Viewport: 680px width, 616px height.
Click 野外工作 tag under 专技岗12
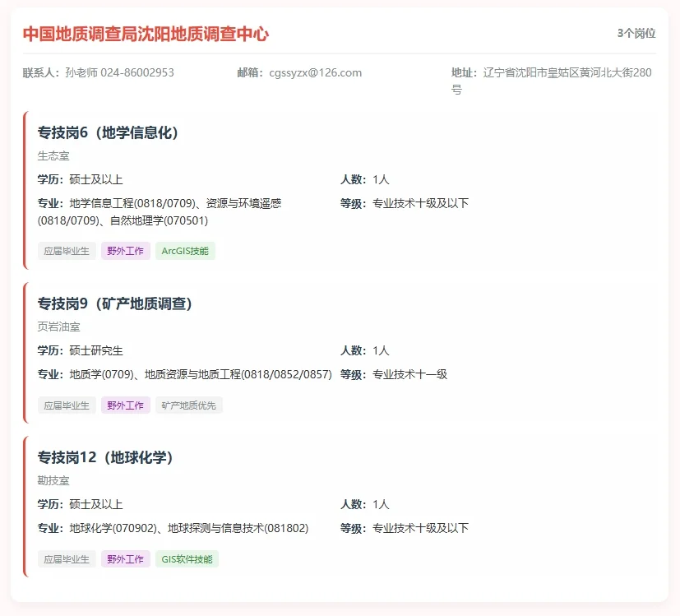(125, 559)
